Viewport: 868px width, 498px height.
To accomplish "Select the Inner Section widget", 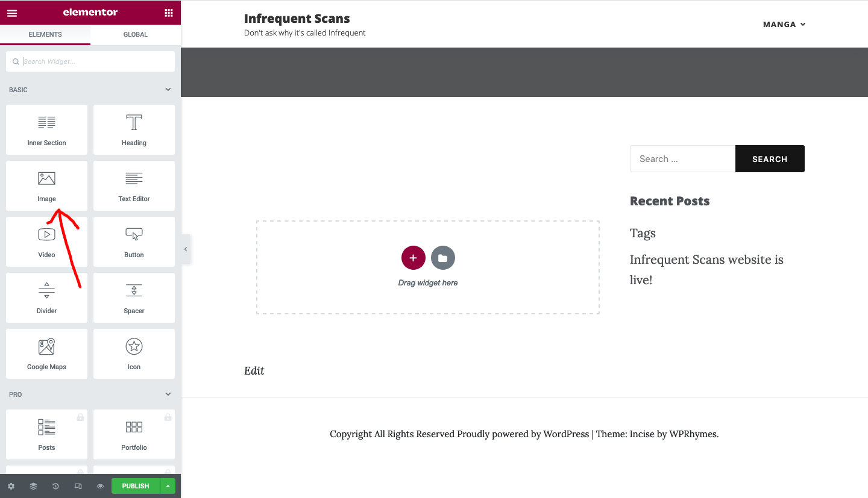I will pyautogui.click(x=46, y=129).
